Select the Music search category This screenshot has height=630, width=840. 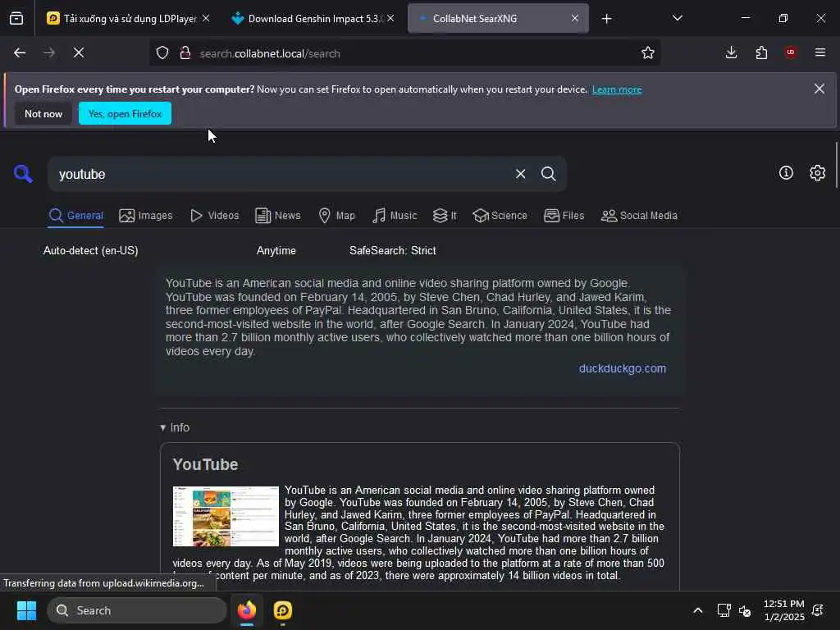tap(395, 216)
